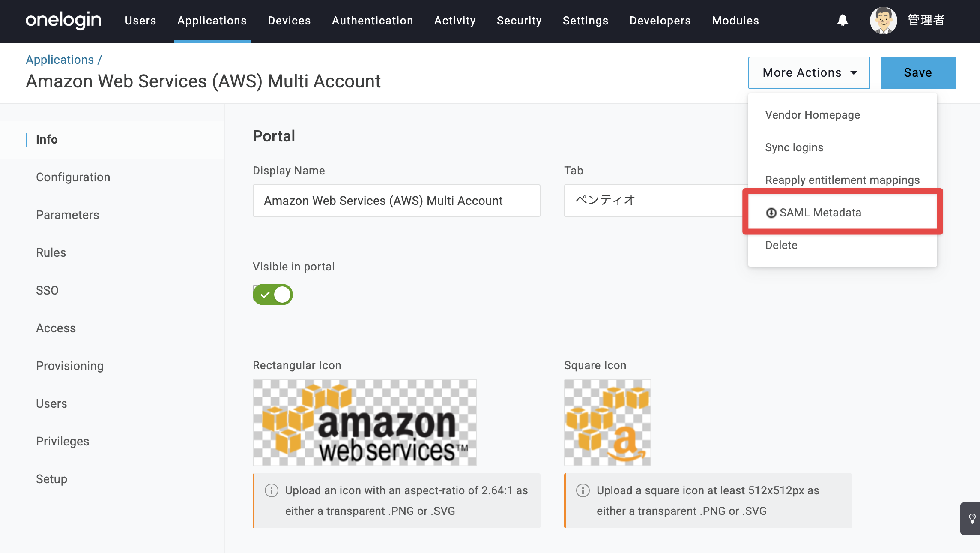Click the rectangular icon info symbol
Screen dimensions: 980x553
(x=272, y=490)
